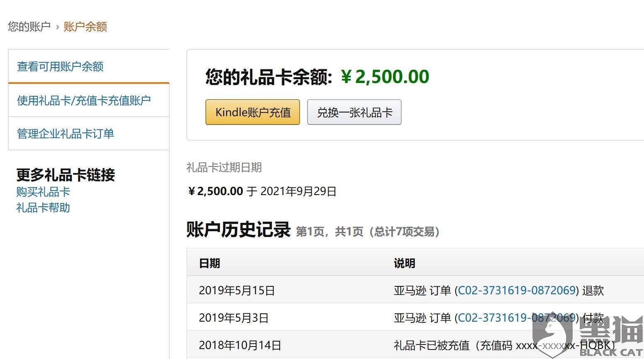Select the 查看可用账户余额 tab
The width and height of the screenshot is (644, 359).
[60, 66]
